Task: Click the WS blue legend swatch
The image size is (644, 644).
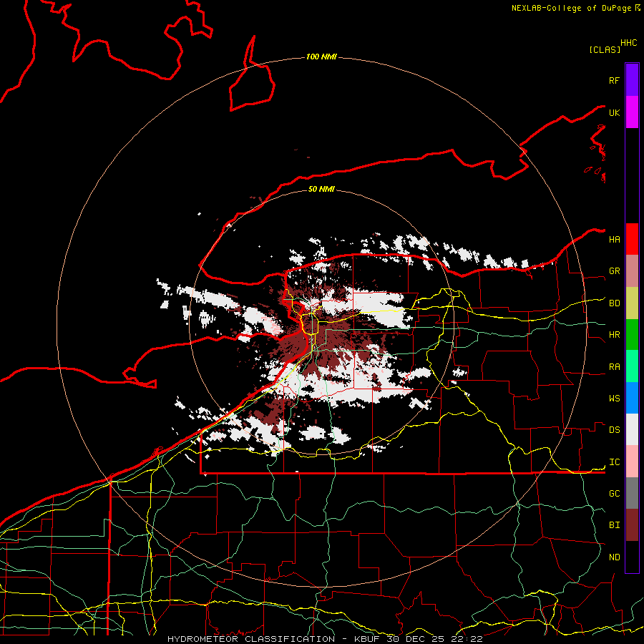Action: pyautogui.click(x=632, y=398)
